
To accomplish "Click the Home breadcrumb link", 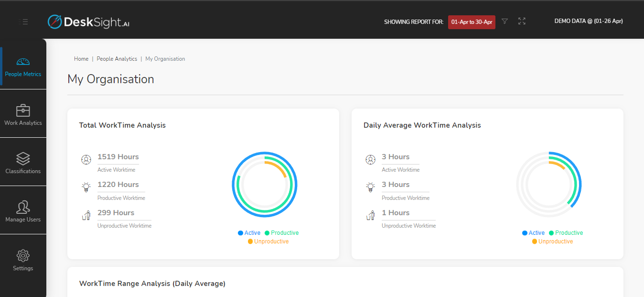I will click(81, 58).
